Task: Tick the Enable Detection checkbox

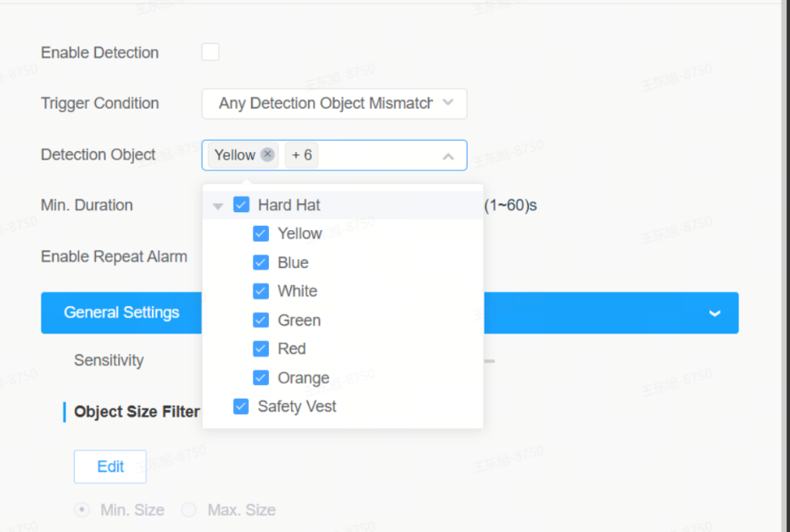Action: pyautogui.click(x=210, y=52)
